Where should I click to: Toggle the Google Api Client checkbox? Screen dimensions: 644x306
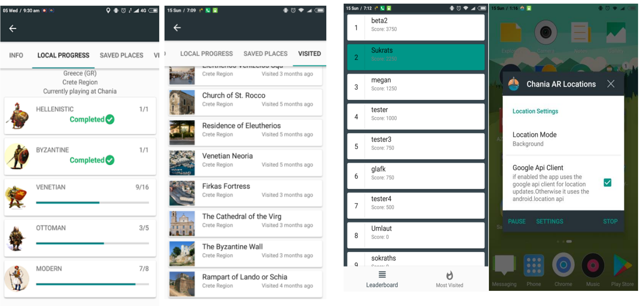click(607, 183)
